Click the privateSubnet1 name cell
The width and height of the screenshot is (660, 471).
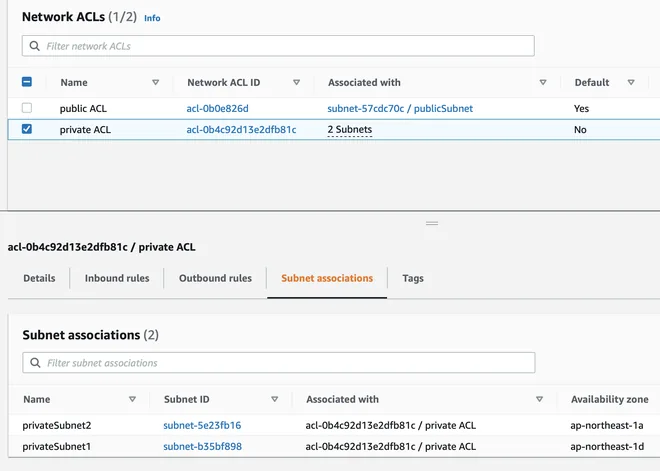coord(56,447)
